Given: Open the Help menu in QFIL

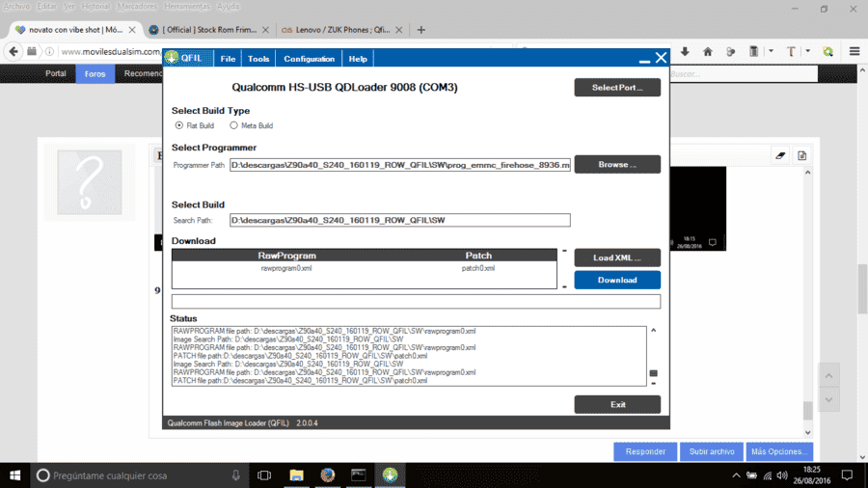Looking at the screenshot, I should pos(358,59).
